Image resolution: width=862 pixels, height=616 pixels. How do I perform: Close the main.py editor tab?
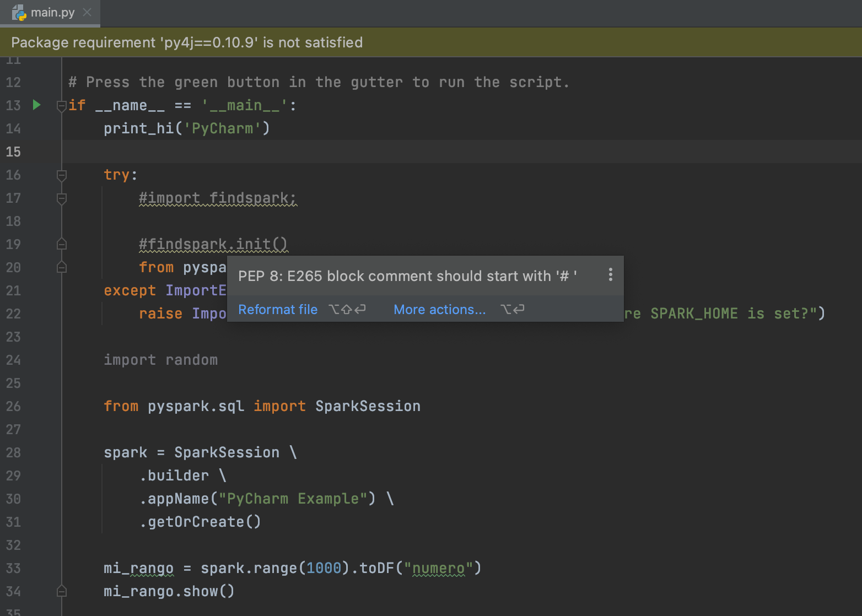click(x=87, y=12)
